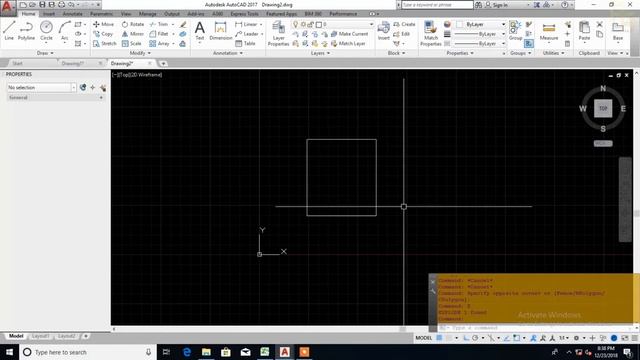Expand the Annotation panel
Screen dimensions: 640x360
(228, 53)
